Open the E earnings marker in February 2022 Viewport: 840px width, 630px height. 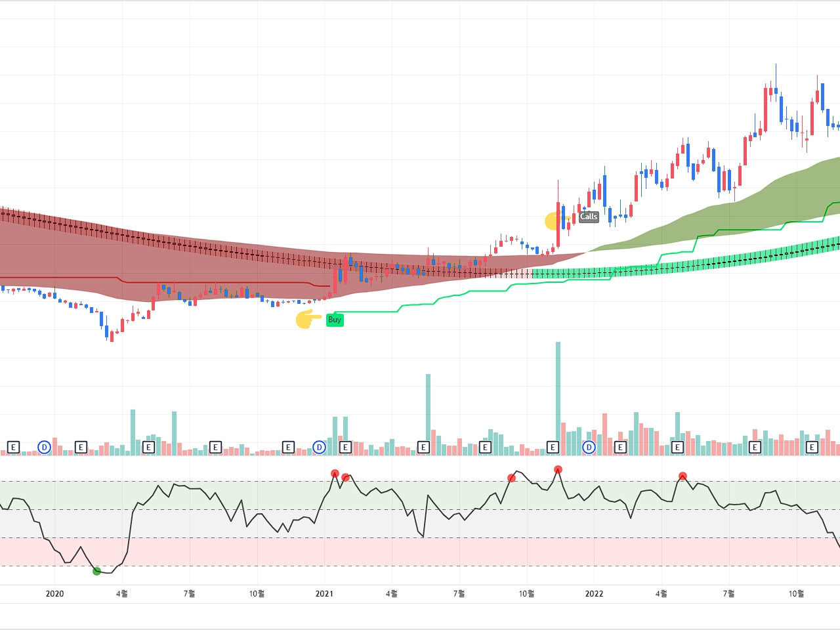[x=620, y=448]
